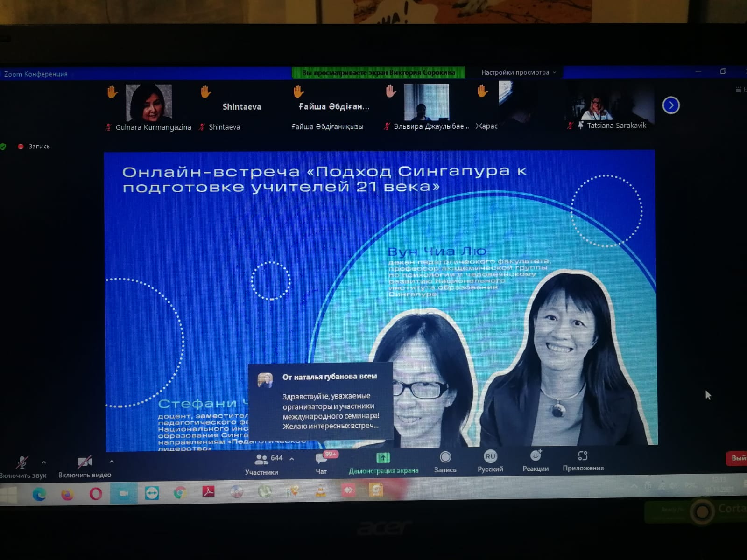
Task: Open Настройки просмотра view options dropdown
Action: [518, 72]
